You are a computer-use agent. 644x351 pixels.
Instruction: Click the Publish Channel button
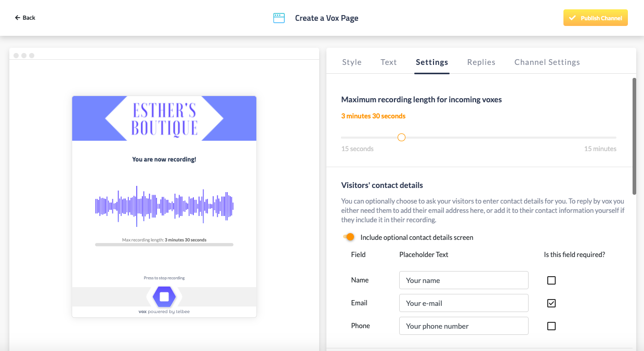click(596, 18)
